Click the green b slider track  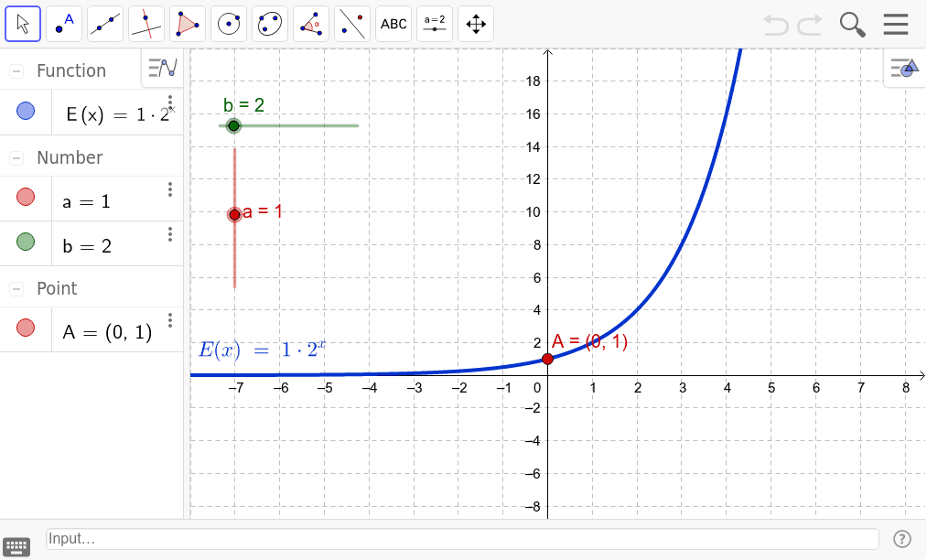(289, 125)
